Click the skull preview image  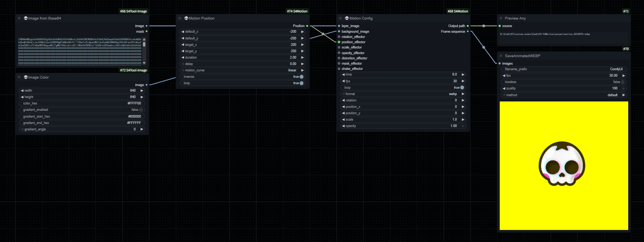click(563, 165)
